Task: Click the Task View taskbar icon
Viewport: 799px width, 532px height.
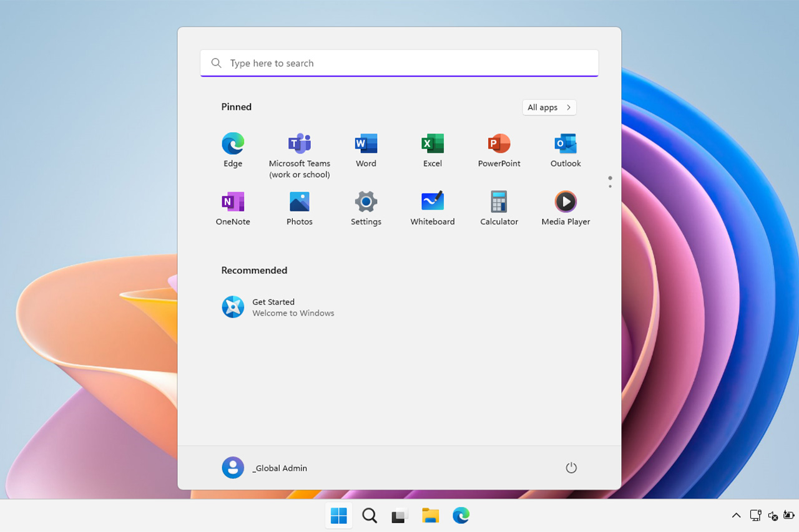Action: (399, 516)
